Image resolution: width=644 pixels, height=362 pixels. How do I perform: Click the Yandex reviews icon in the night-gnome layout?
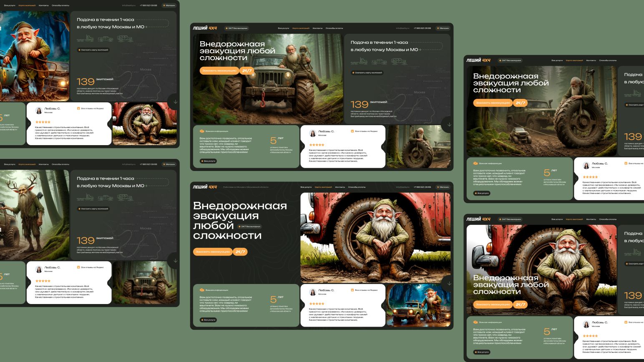click(352, 290)
